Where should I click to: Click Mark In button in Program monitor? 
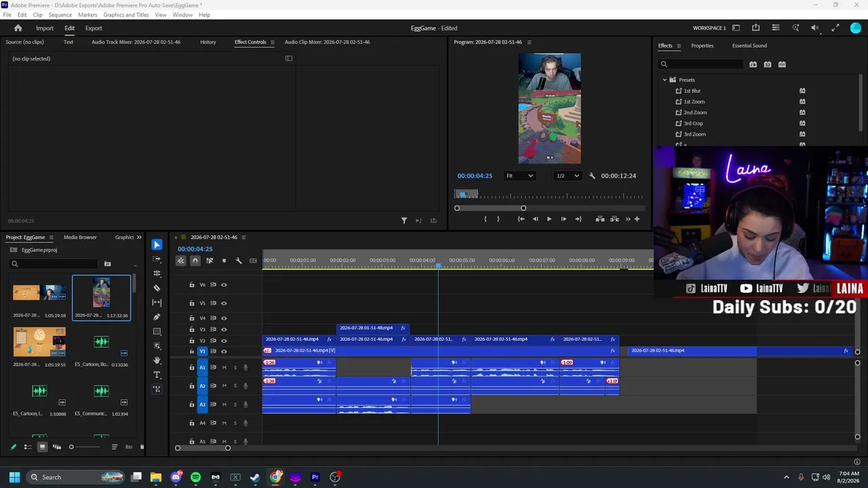485,219
